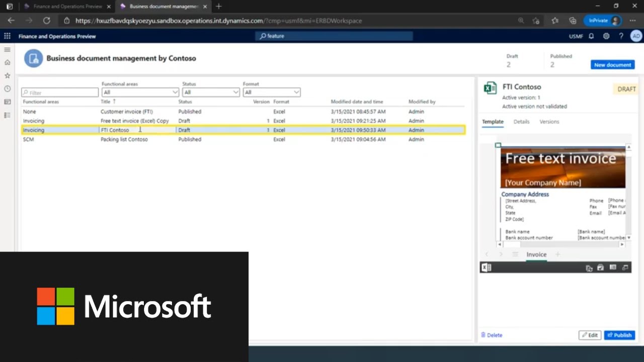This screenshot has height=362, width=644.
Task: Open the app launcher waffle icon
Action: click(7, 36)
